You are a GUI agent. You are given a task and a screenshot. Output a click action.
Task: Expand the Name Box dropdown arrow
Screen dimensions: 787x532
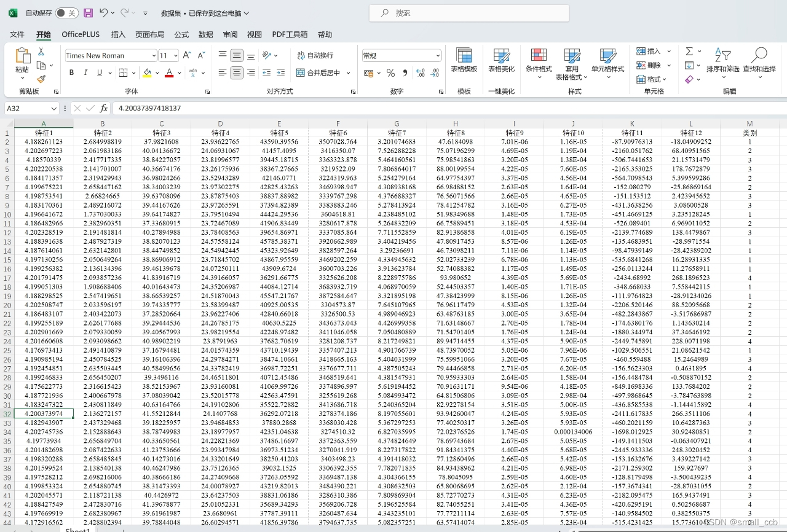(x=54, y=108)
